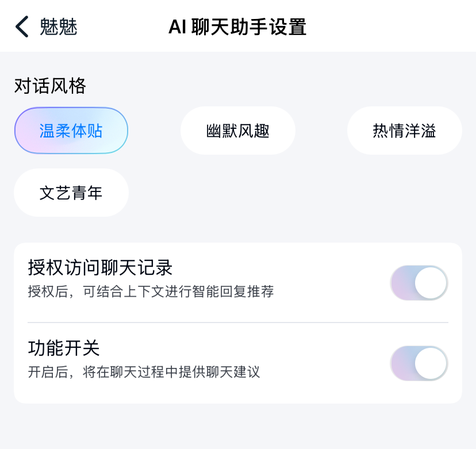
Task: Return to the 魅魅 previous screen label
Action: (58, 27)
